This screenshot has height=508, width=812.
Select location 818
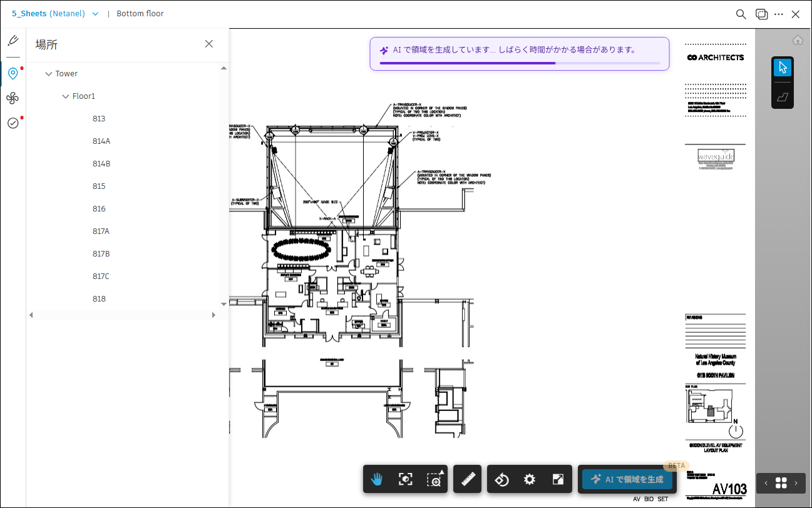(x=99, y=299)
